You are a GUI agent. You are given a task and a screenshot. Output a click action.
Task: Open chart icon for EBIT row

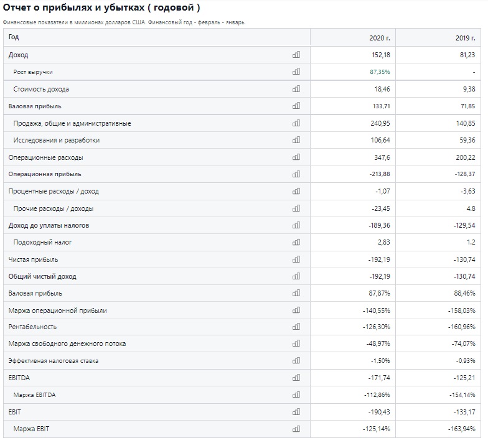(x=296, y=412)
